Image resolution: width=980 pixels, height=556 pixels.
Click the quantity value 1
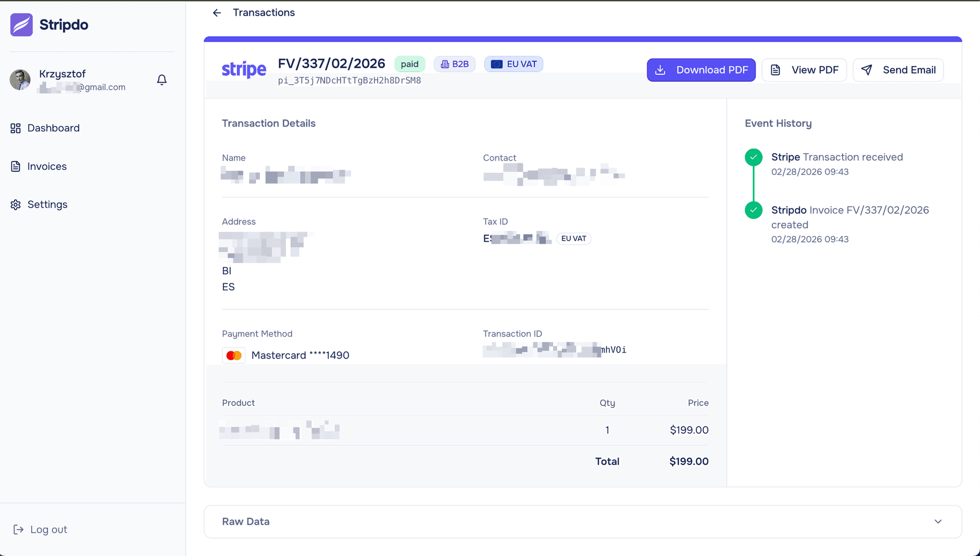pyautogui.click(x=607, y=430)
